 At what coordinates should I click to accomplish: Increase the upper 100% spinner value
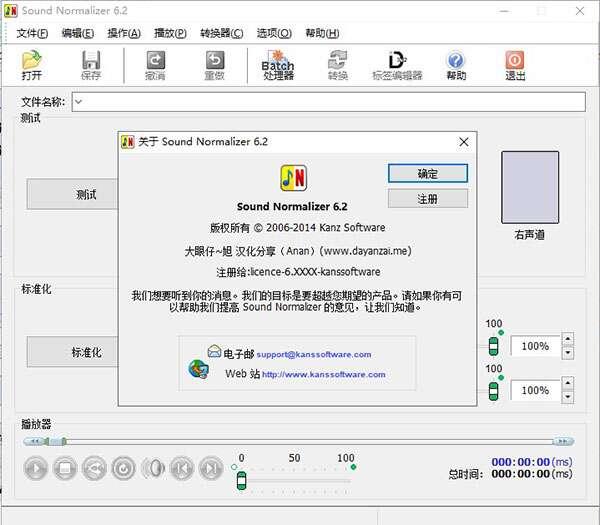click(568, 340)
